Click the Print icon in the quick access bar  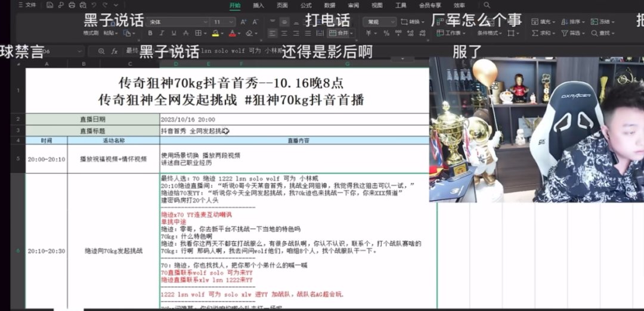(72, 5)
